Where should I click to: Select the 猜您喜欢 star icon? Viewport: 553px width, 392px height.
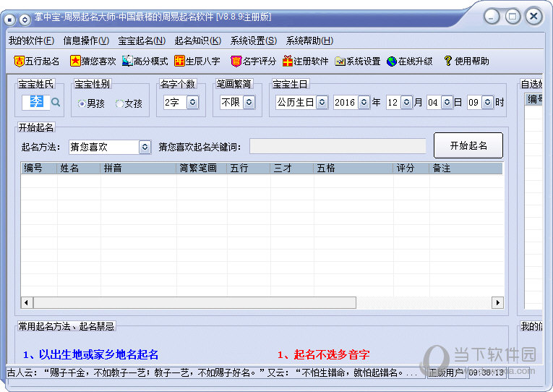pos(75,61)
